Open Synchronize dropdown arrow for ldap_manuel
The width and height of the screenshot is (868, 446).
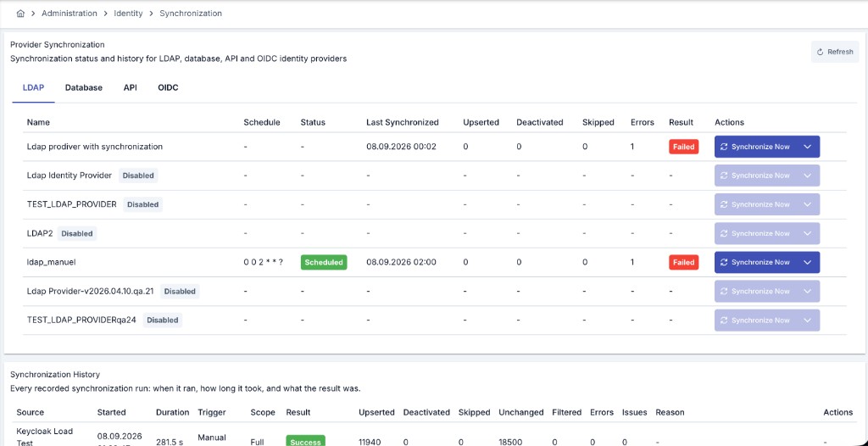click(808, 262)
